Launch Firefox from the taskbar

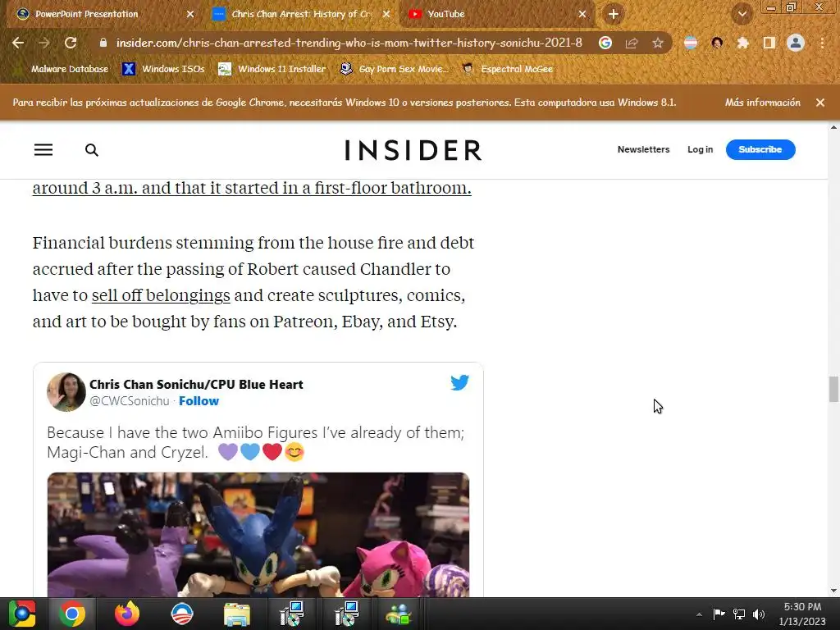tap(127, 614)
